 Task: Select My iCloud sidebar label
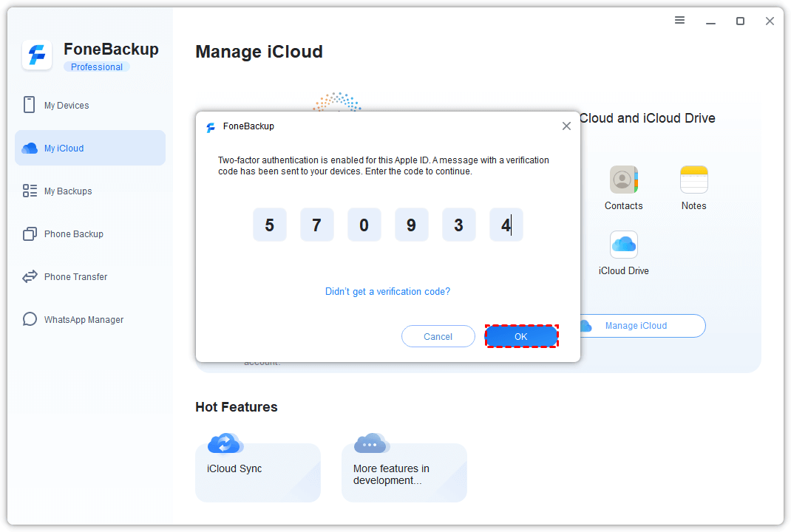pos(64,149)
